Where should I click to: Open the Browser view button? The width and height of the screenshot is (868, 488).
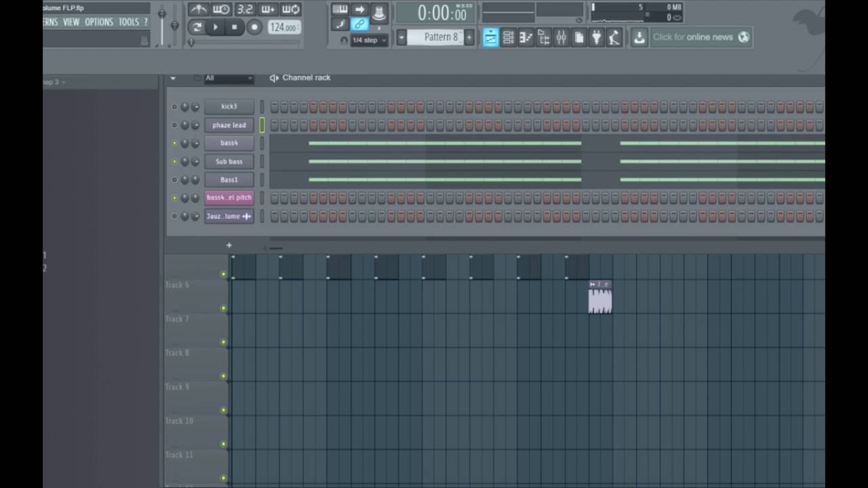pos(543,37)
